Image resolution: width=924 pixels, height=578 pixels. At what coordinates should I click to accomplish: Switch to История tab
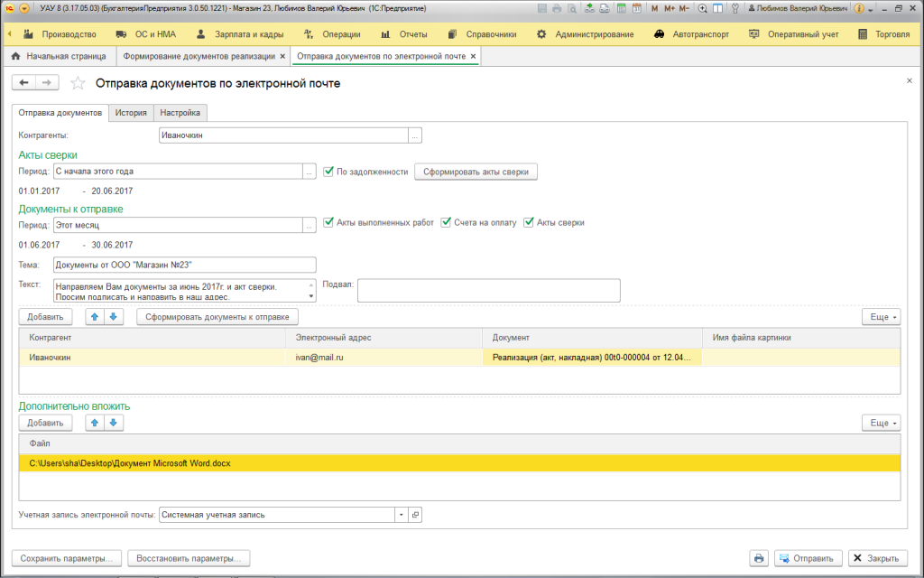(x=131, y=113)
